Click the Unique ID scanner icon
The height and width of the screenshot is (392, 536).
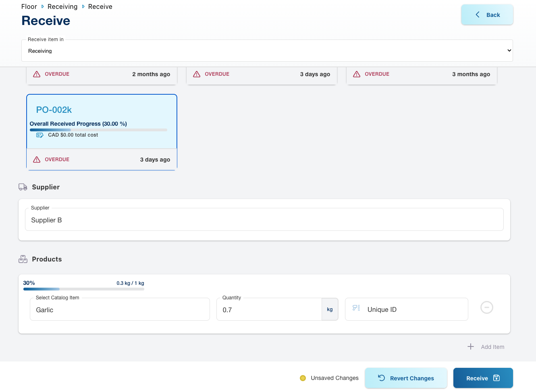[356, 308]
